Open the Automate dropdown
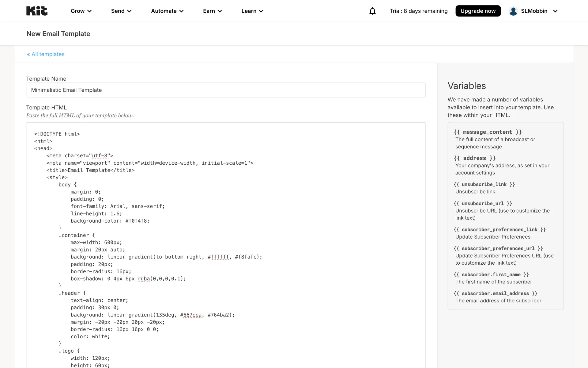This screenshot has height=368, width=588. tap(167, 11)
